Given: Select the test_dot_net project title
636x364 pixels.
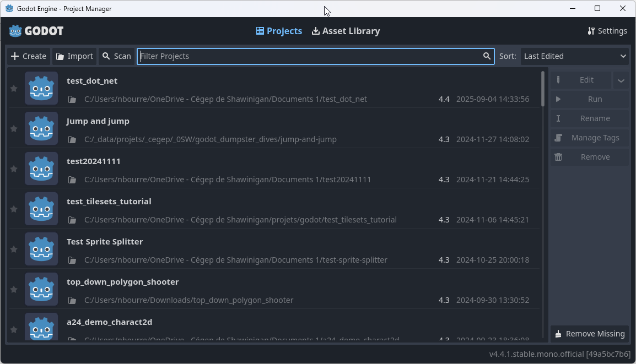Looking at the screenshot, I should point(92,80).
